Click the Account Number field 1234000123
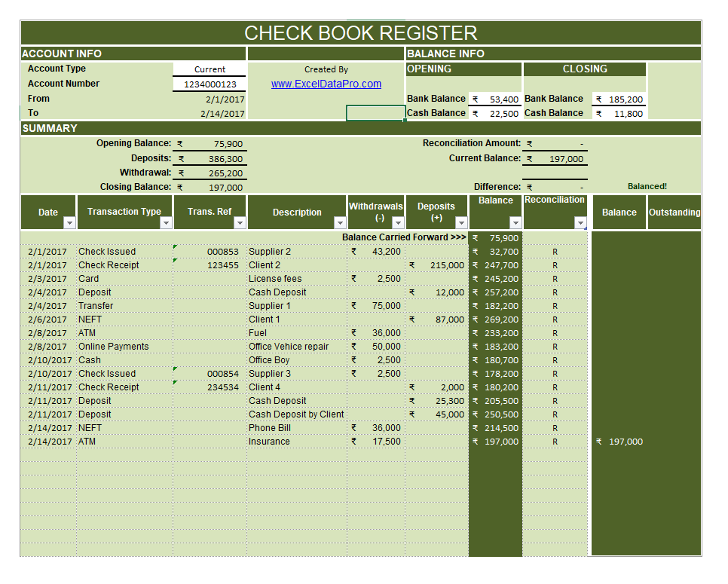Image resolution: width=728 pixels, height=584 pixels. 210,84
